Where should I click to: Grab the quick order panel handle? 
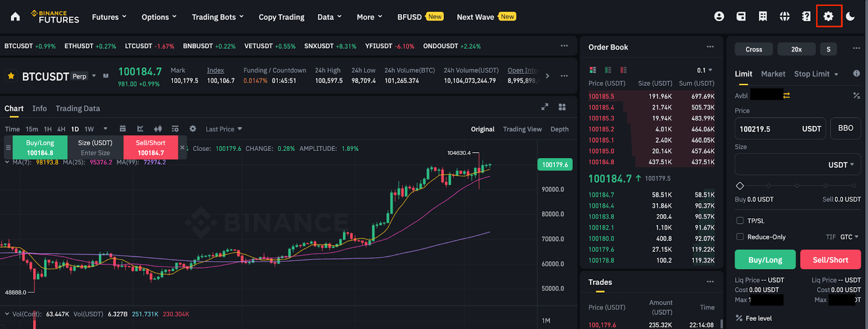(8, 148)
